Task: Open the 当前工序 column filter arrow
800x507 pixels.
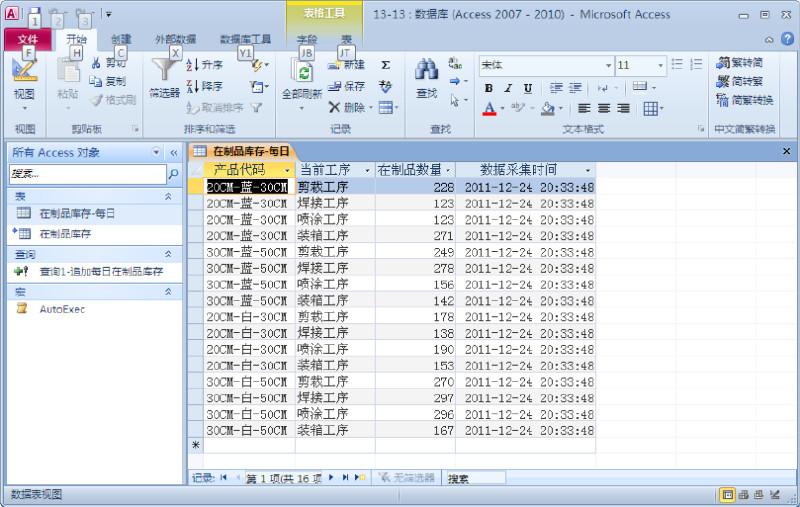Action: (367, 170)
